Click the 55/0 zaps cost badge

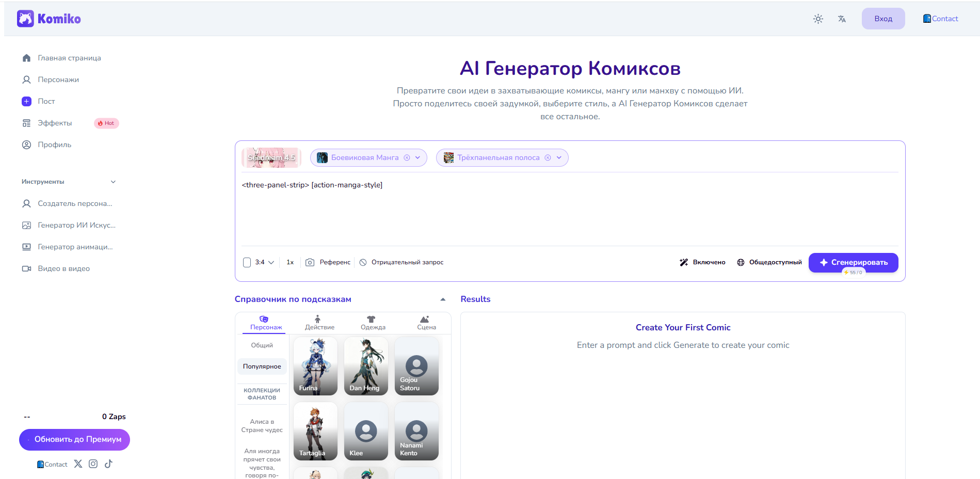click(x=853, y=273)
